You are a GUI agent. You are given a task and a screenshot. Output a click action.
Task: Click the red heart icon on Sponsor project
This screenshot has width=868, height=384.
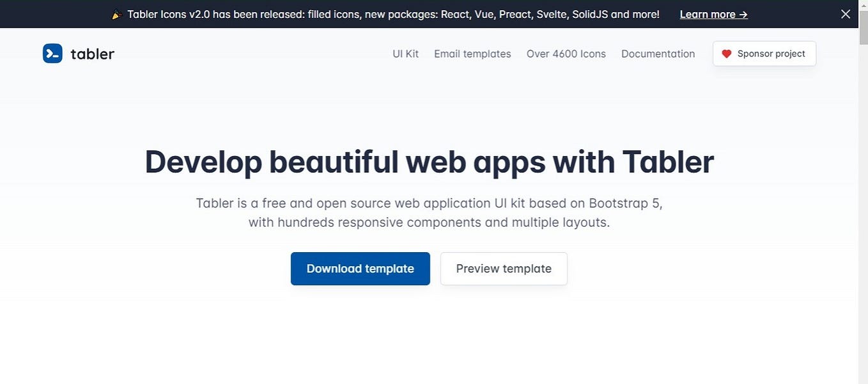[726, 54]
